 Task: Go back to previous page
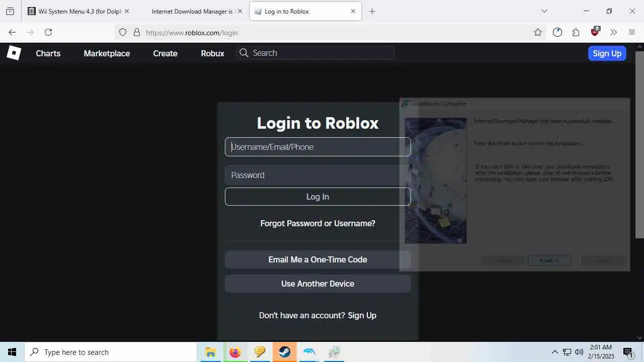[x=12, y=32]
